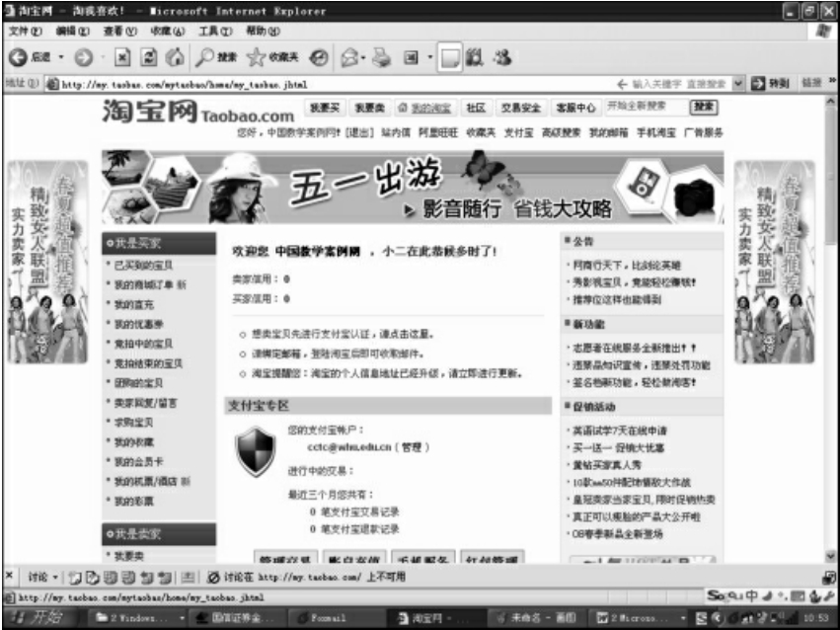Click the Edit page toolbar icon
The height and width of the screenshot is (630, 840).
[411, 57]
